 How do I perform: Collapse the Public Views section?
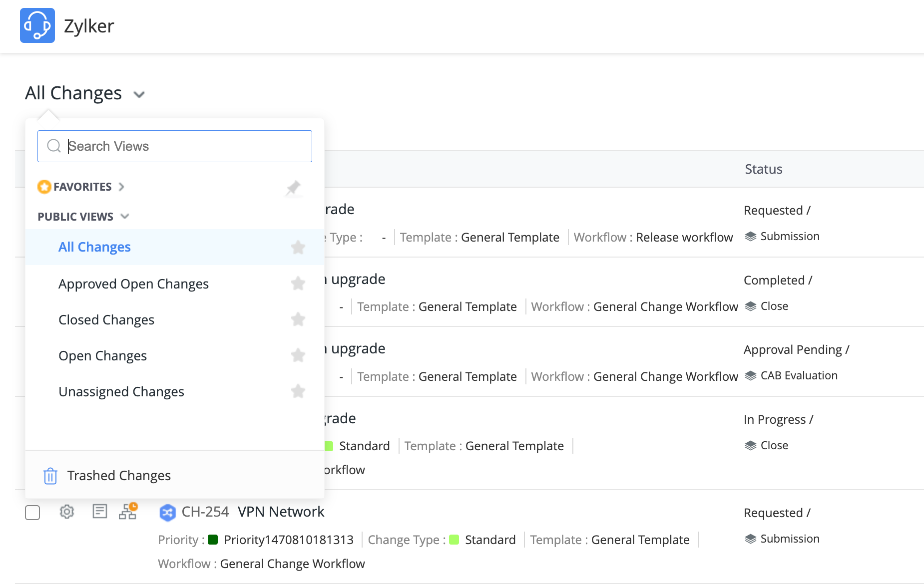click(125, 216)
